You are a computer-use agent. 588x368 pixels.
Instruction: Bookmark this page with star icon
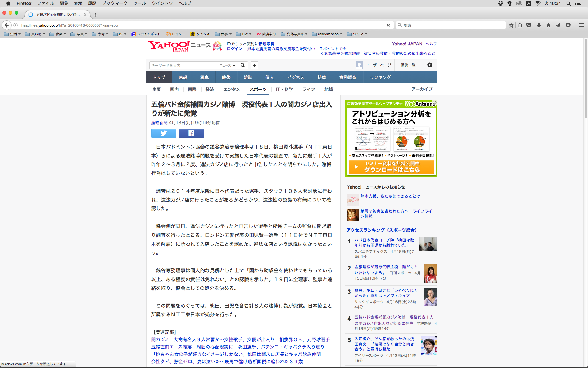[x=511, y=25]
